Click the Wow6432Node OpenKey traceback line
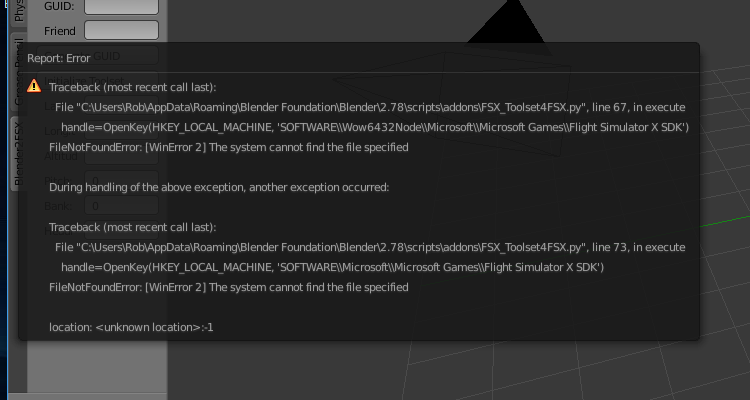 tap(374, 127)
